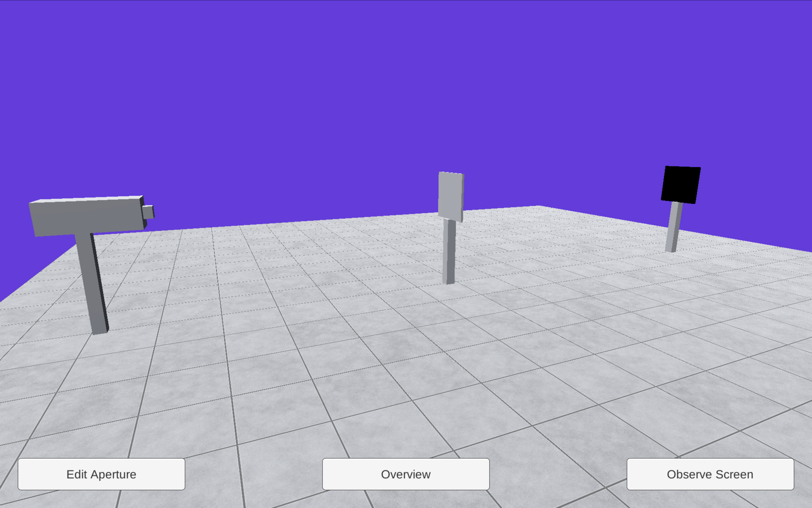Viewport: 812px width, 508px height.
Task: Click the Edit Aperture button
Action: (x=101, y=474)
